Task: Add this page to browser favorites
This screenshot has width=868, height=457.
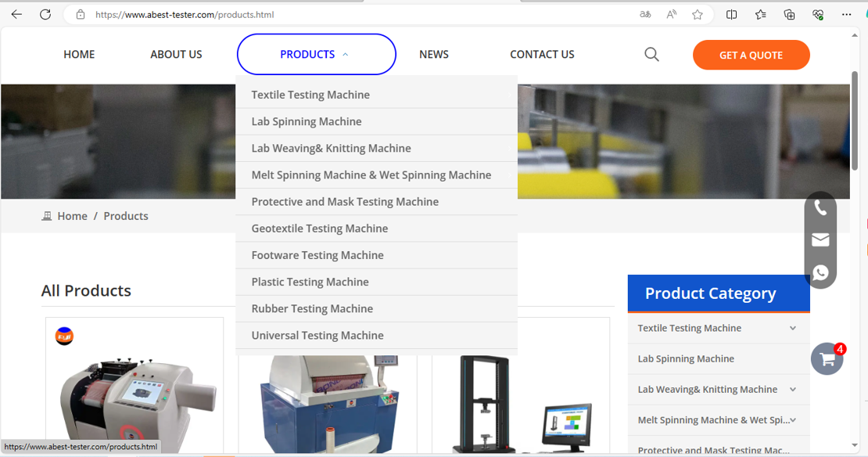Action: pos(697,14)
